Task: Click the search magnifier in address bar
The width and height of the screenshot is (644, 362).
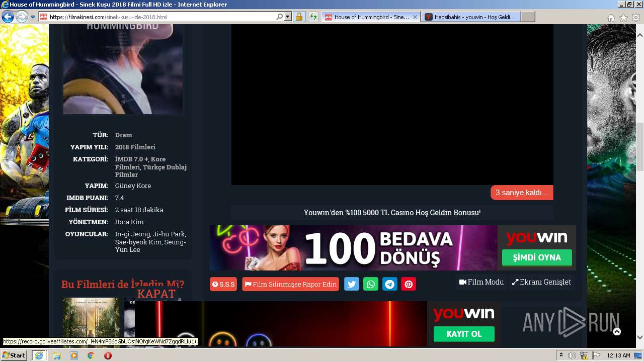Action: coord(280,17)
